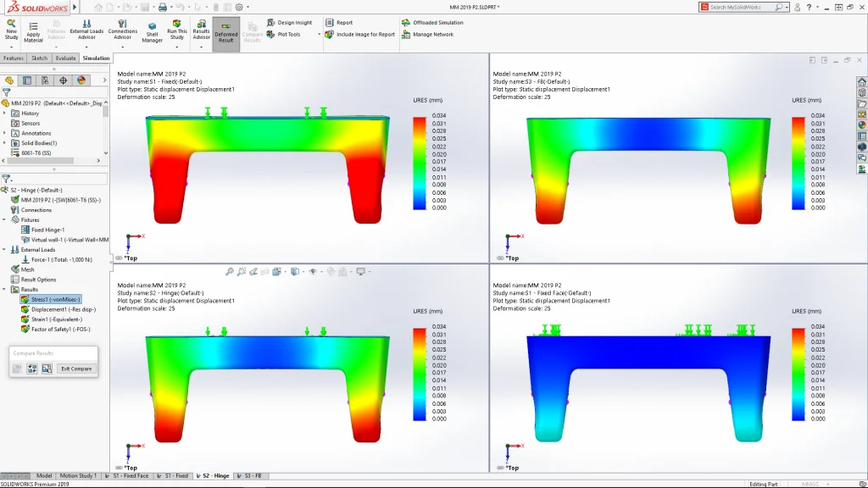Open the Results Advisor

click(201, 30)
